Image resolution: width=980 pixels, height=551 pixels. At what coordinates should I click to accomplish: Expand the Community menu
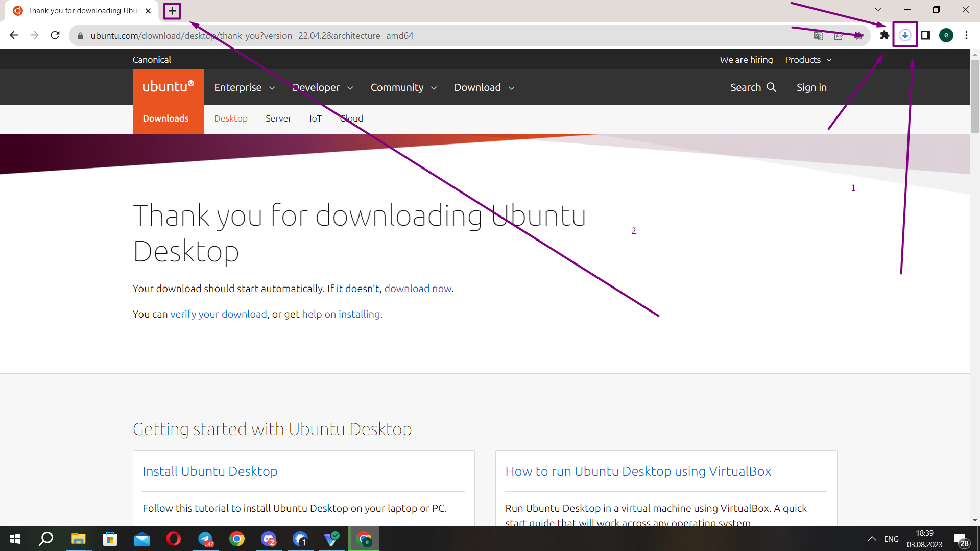403,87
